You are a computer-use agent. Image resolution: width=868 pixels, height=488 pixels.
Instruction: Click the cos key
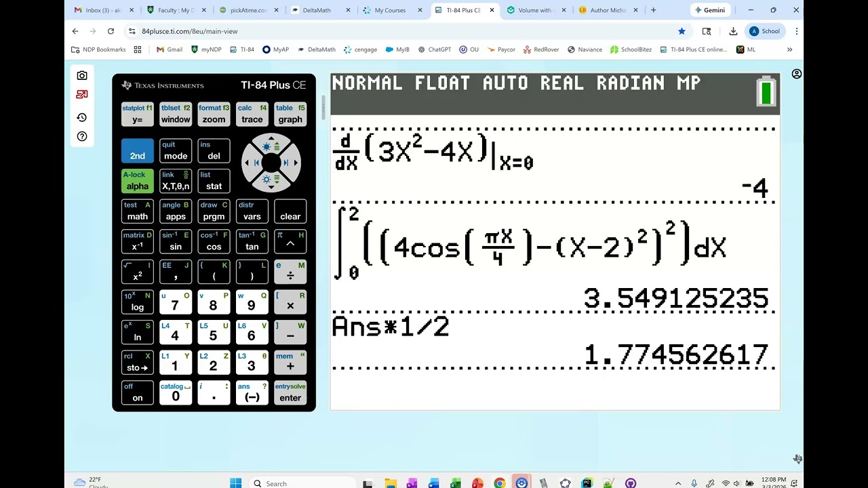[214, 242]
